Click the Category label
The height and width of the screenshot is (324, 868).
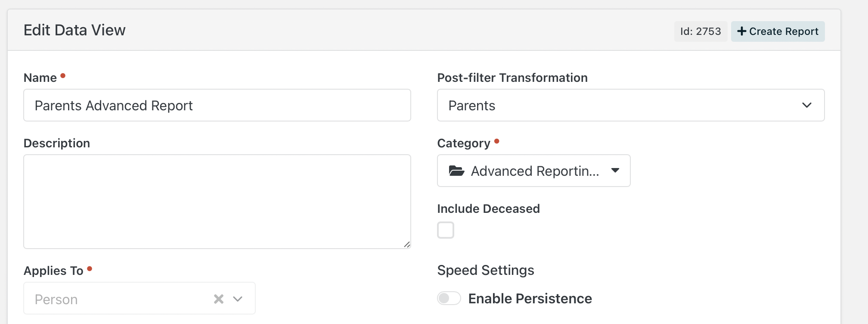[464, 143]
